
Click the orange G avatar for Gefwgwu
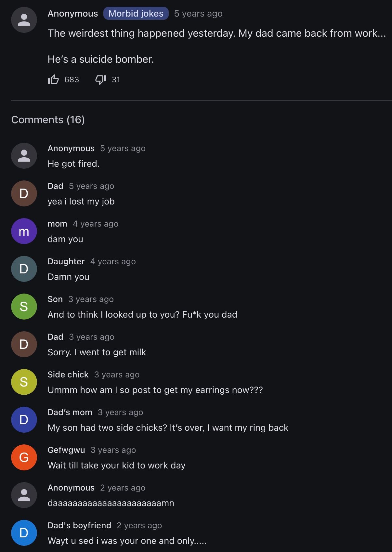coord(24,457)
